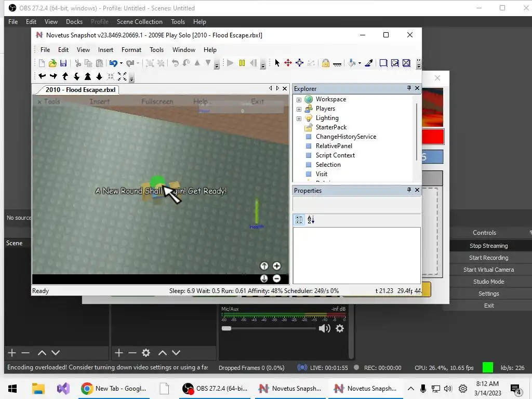Image resolution: width=532 pixels, height=399 pixels.
Task: Click Stop Streaming in OBS Controls
Action: pos(488,246)
